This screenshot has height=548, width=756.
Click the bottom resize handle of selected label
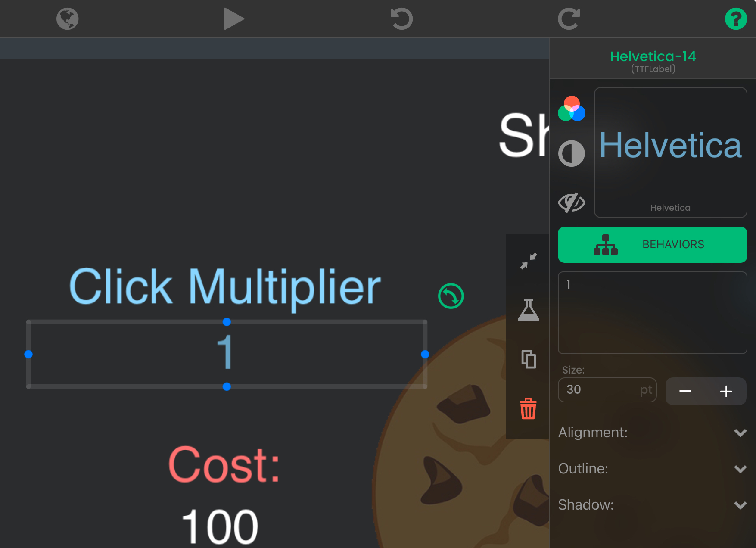pos(227,387)
